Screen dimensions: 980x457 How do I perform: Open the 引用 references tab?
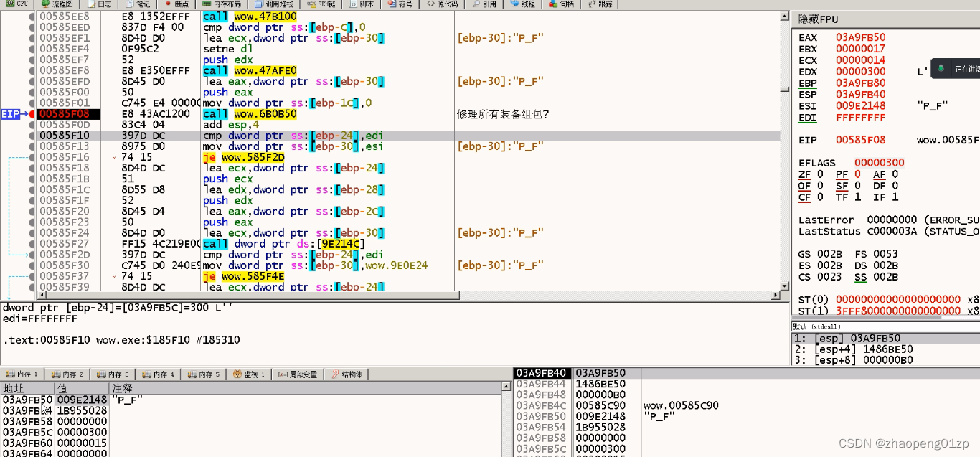(484, 4)
